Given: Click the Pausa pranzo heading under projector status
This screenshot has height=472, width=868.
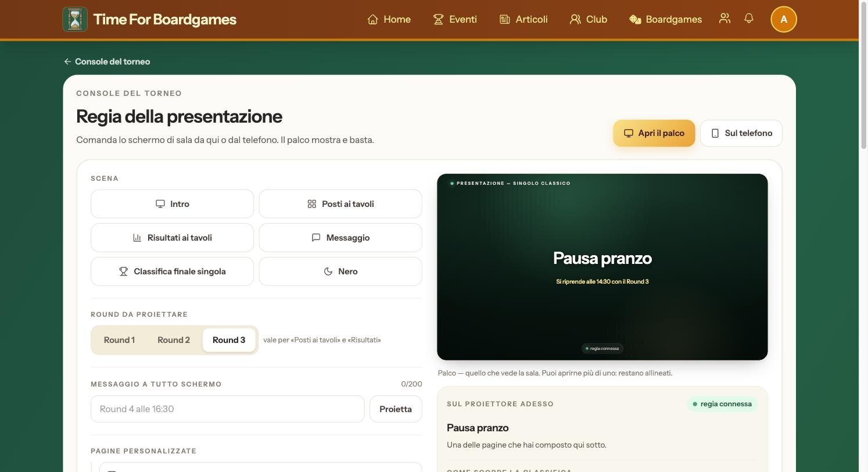Looking at the screenshot, I should (478, 428).
